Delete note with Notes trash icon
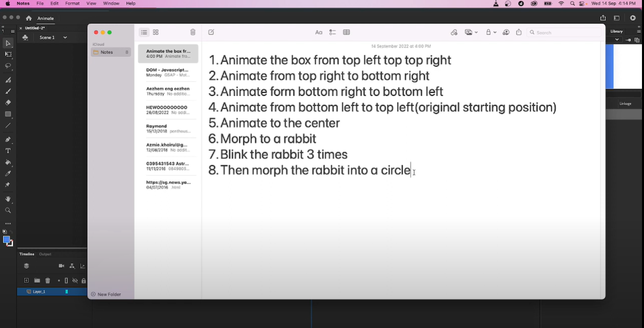The image size is (644, 328). (193, 32)
